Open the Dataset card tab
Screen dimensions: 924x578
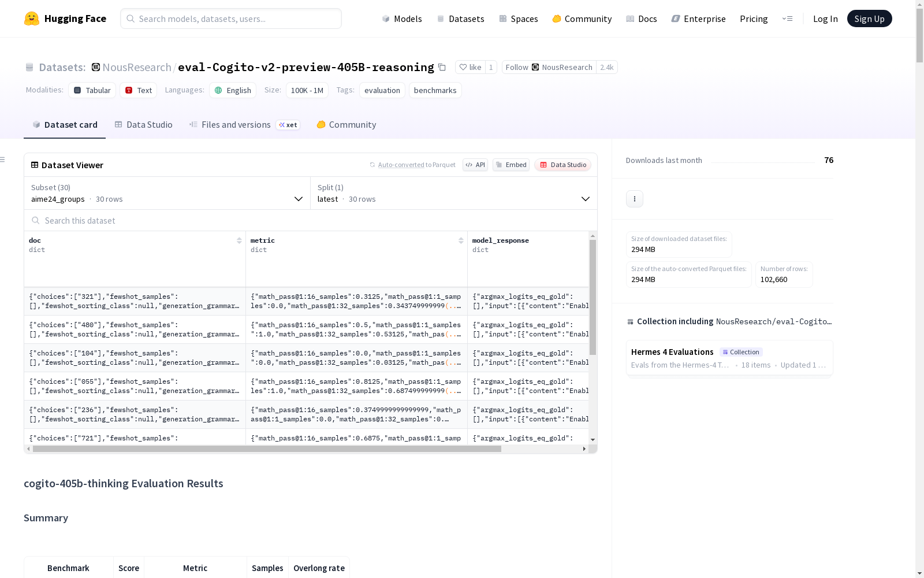point(65,125)
